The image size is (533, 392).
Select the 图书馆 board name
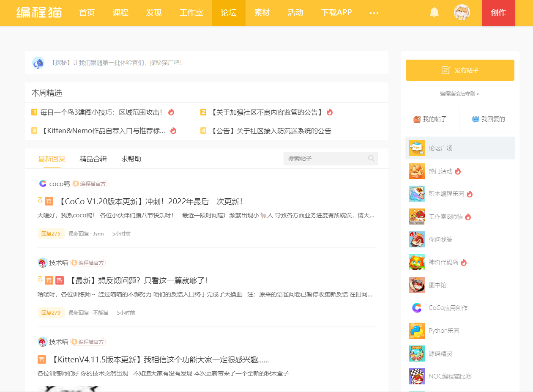pos(437,285)
